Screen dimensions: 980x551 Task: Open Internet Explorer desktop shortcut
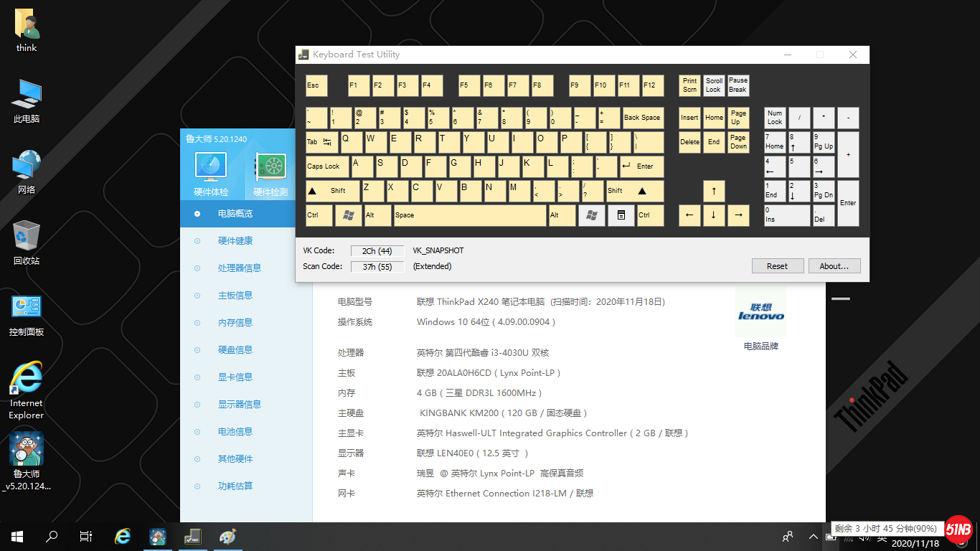click(27, 378)
